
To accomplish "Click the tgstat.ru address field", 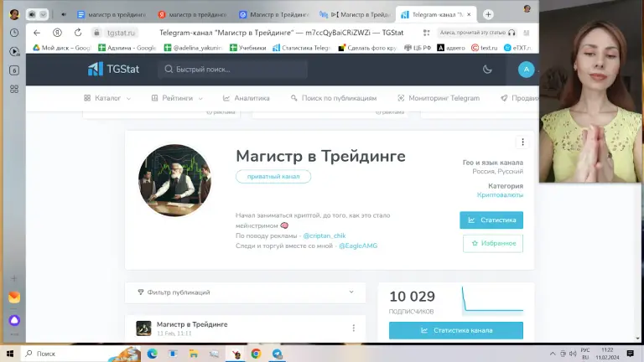I will 121,33.
